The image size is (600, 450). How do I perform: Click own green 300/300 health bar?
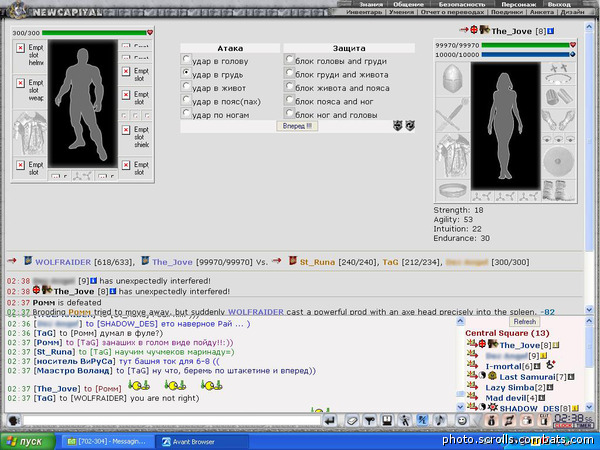pos(94,33)
